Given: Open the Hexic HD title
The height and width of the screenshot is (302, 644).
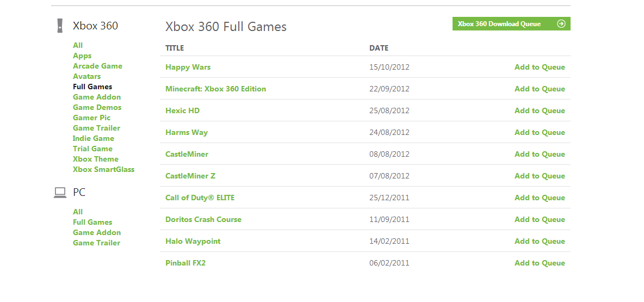Looking at the screenshot, I should click(x=182, y=110).
